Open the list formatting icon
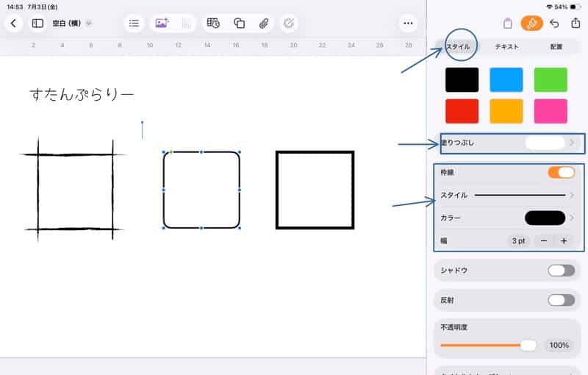Screen dimensions: 588x375 pos(134,24)
